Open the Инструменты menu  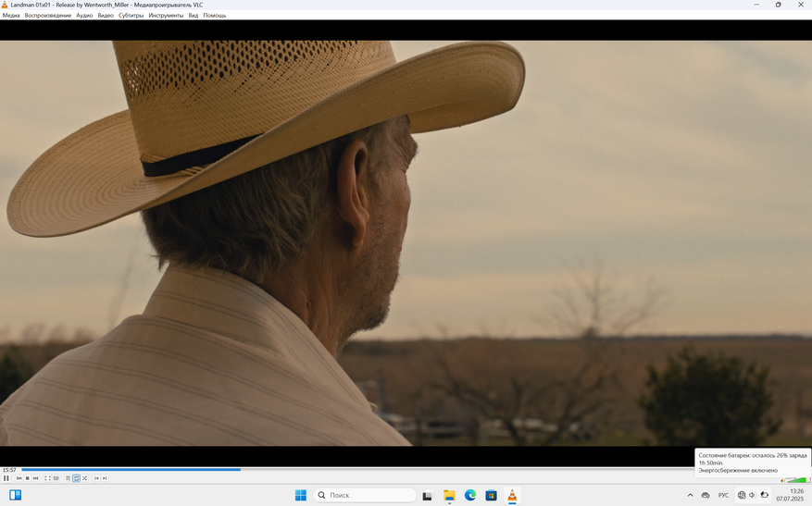click(x=166, y=16)
